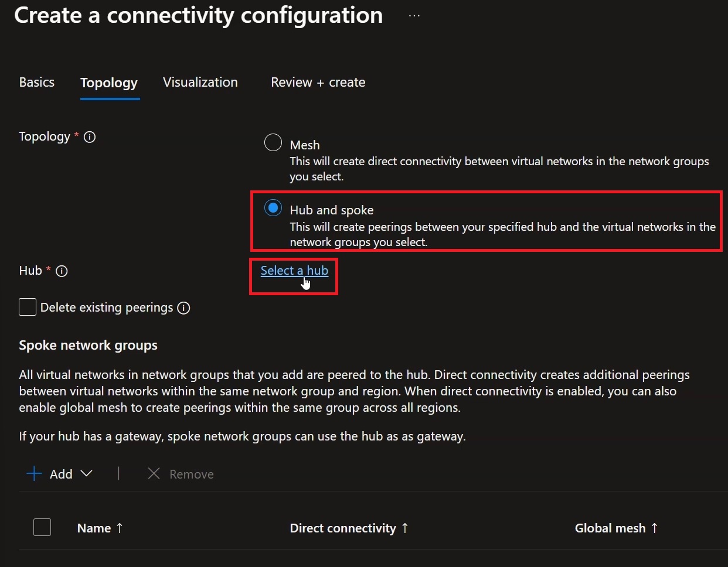The height and width of the screenshot is (567, 728).
Task: Click the Select a hub link
Action: (294, 271)
